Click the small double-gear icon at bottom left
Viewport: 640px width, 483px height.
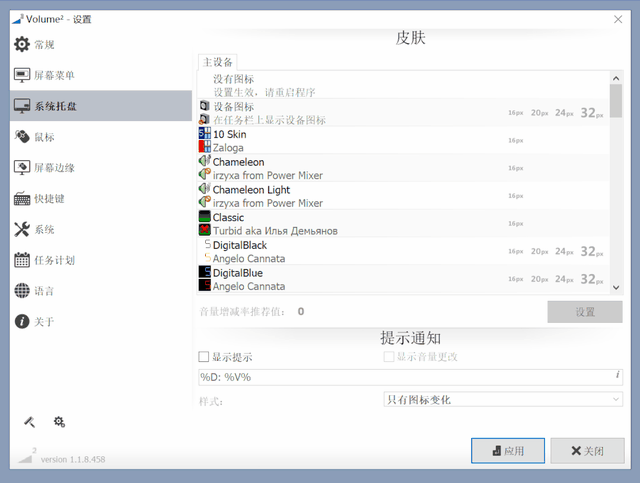tap(59, 422)
